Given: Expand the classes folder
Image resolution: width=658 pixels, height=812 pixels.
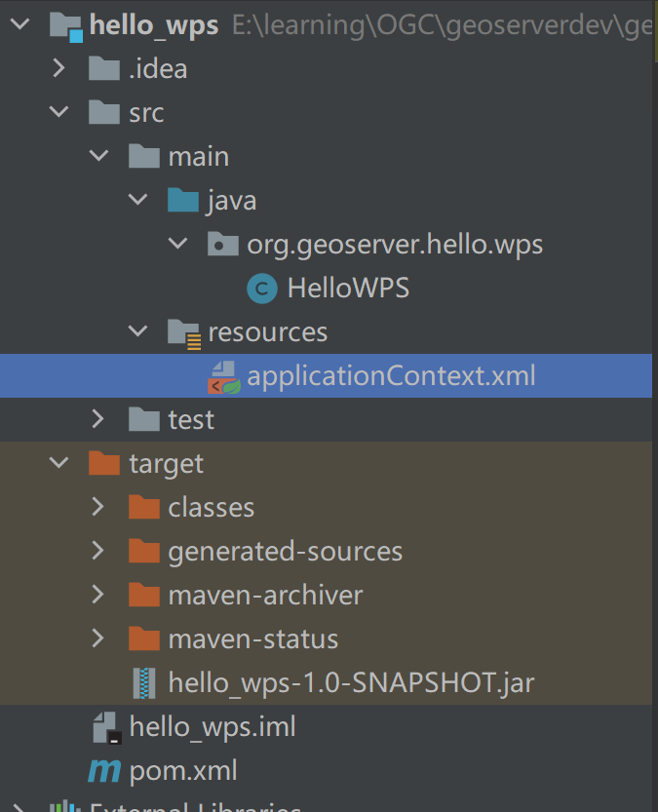Looking at the screenshot, I should click(x=97, y=507).
